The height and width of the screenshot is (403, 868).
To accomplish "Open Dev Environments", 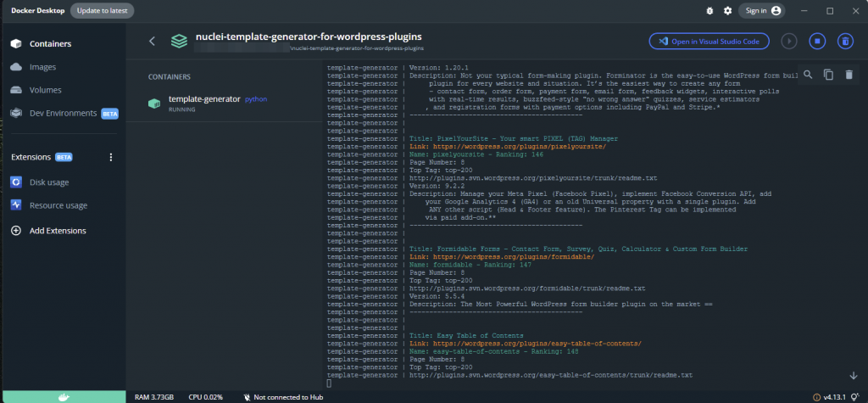I will pyautogui.click(x=63, y=113).
